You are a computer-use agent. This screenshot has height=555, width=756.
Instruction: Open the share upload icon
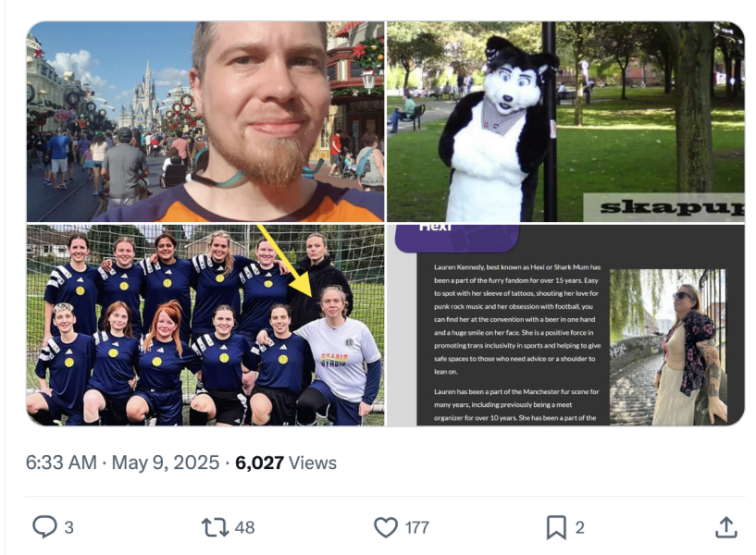point(726,527)
